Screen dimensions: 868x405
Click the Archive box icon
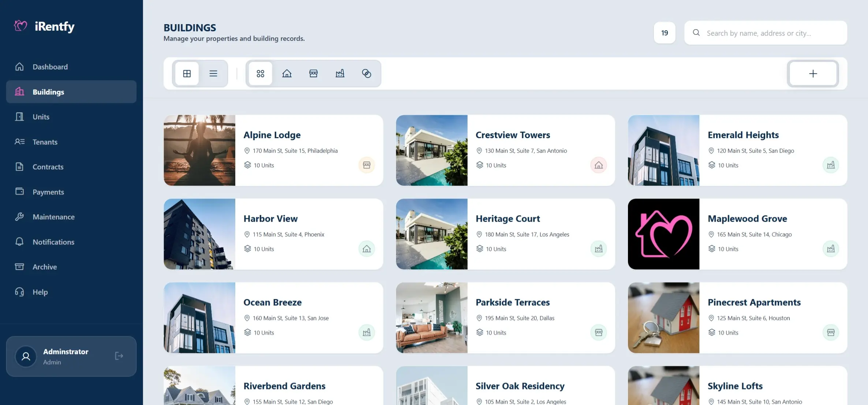coord(19,267)
